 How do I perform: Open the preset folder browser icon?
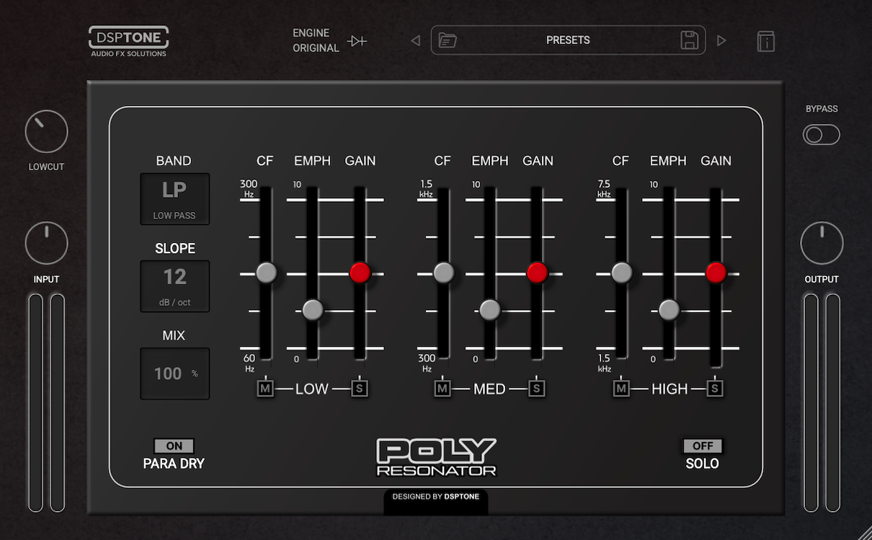tap(448, 41)
